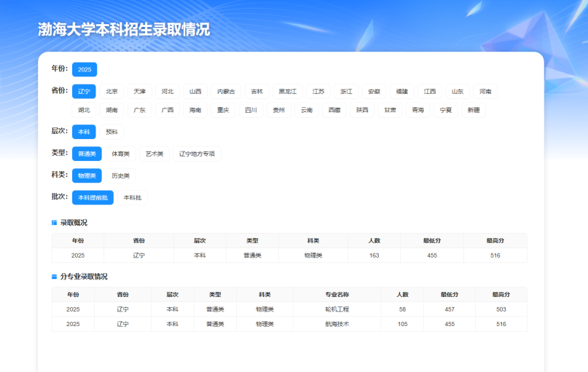588x372 pixels.
Task: Filter results by 湖南
Action: [111, 110]
